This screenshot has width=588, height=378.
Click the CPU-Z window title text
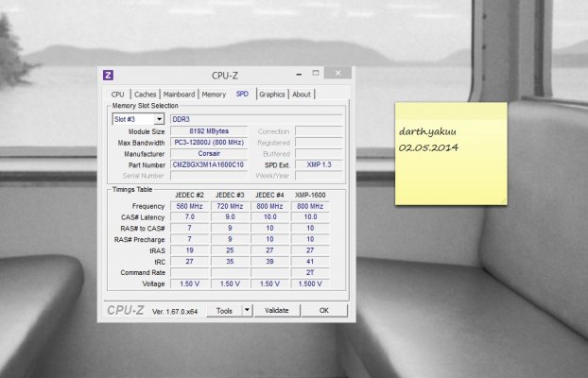pos(225,76)
